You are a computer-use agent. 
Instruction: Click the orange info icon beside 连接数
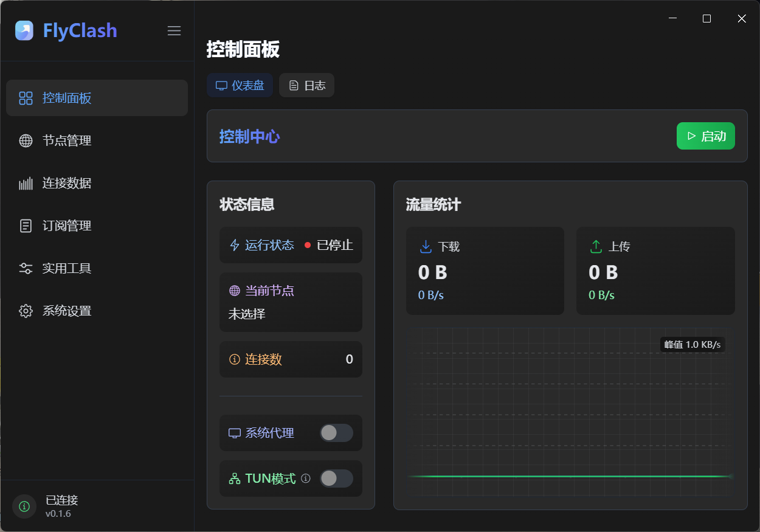click(235, 359)
